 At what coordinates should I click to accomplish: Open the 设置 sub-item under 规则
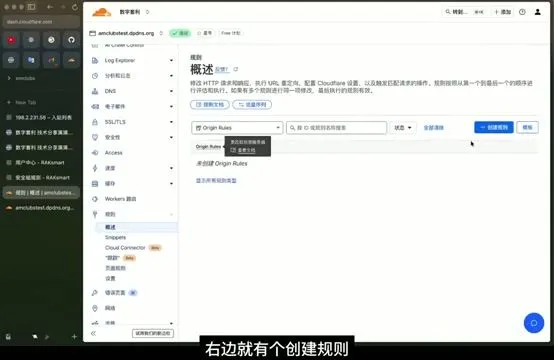tap(110, 278)
